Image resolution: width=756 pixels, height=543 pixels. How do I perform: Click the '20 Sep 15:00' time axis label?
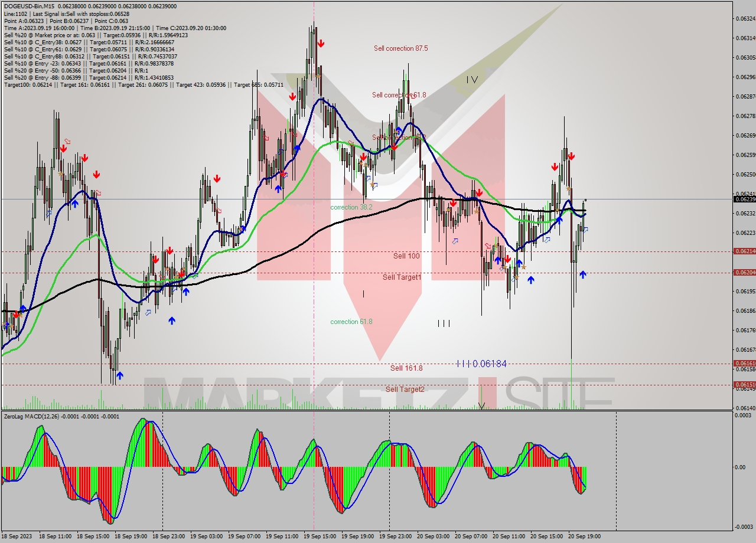click(546, 537)
